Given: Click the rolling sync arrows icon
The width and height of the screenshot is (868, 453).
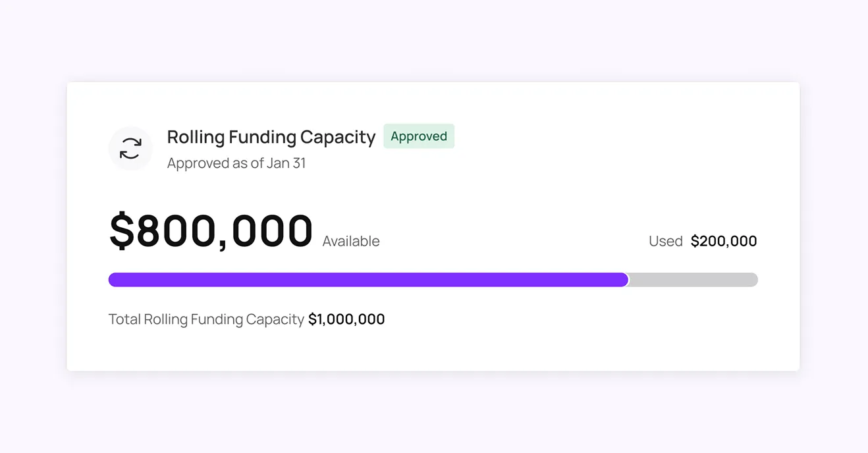Looking at the screenshot, I should [x=130, y=149].
